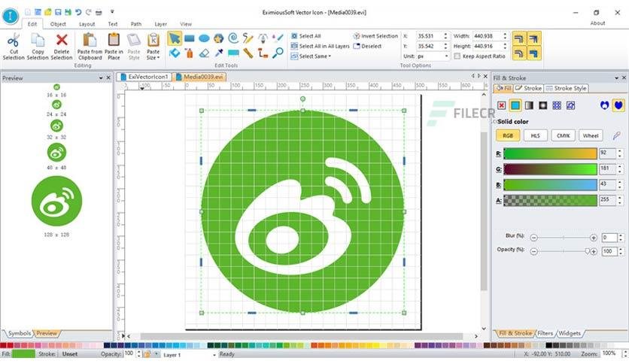Open the Fill & Stroke panel options arrow
This screenshot has width=629, height=364.
pyautogui.click(x=616, y=78)
